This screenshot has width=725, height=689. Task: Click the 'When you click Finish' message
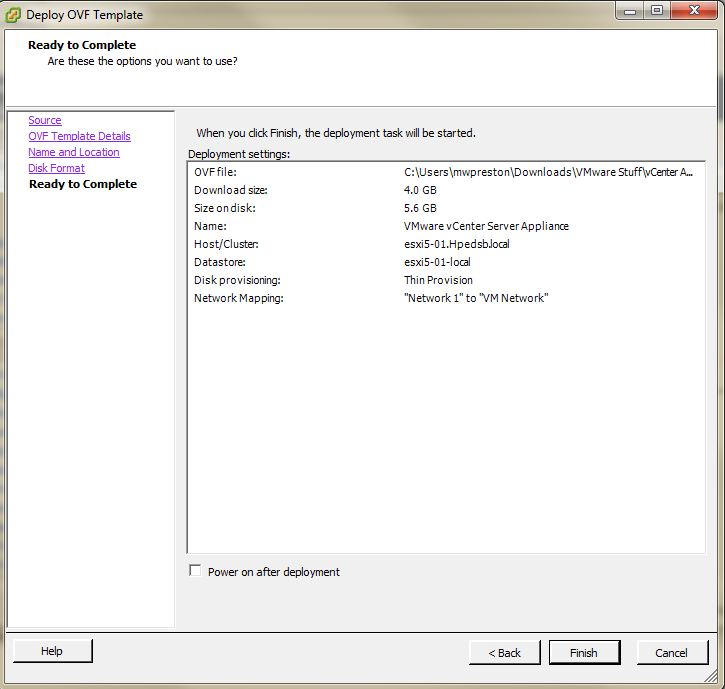[336, 133]
